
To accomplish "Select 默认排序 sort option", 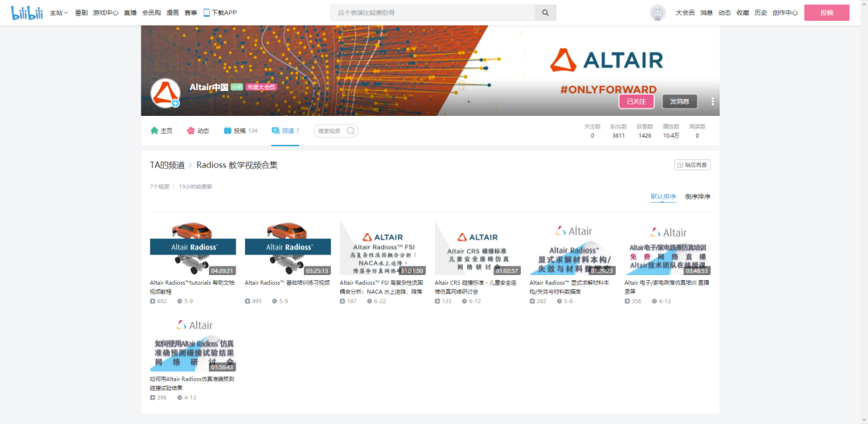I will click(x=663, y=196).
